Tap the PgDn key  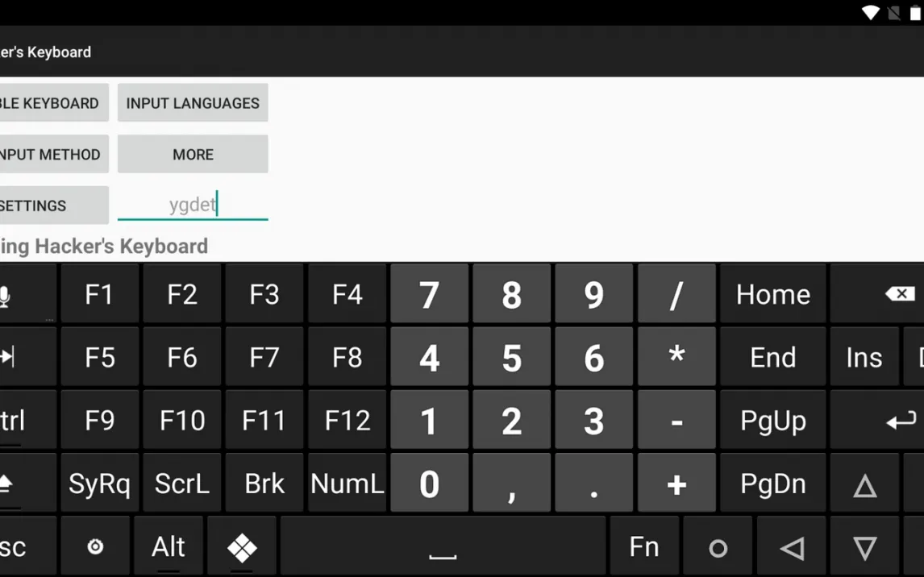click(772, 484)
